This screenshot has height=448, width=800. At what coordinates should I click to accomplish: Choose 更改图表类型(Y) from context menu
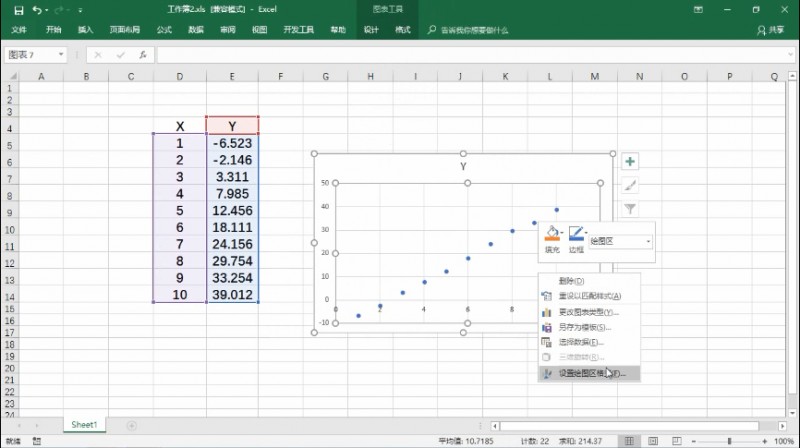click(589, 312)
